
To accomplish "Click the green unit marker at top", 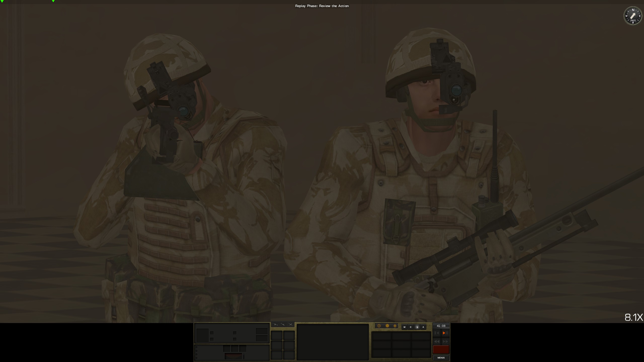I will click(53, 1).
